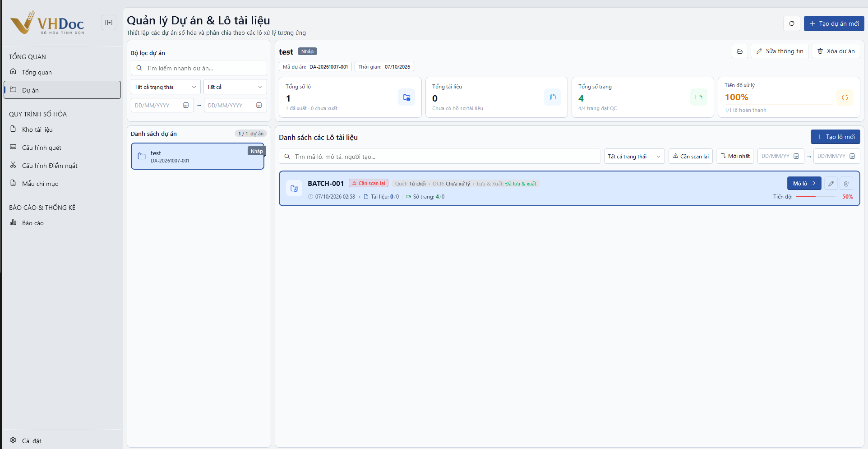The image size is (868, 449).
Task: Navigate to Mẫu chỉ mục
Action: pyautogui.click(x=62, y=184)
